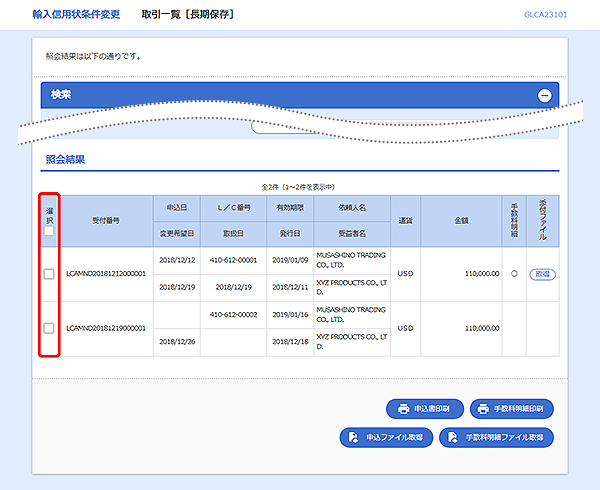Click issue date 2018/12/11

pyautogui.click(x=290, y=287)
